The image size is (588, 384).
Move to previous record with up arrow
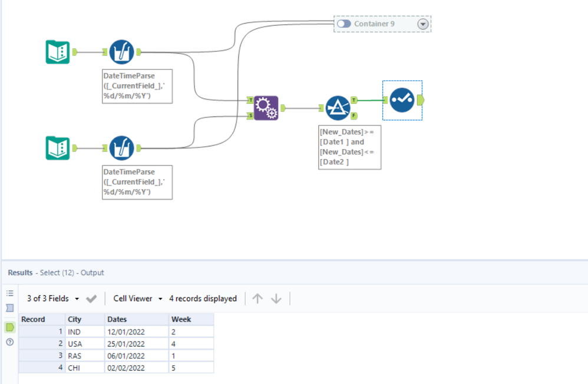tap(257, 299)
